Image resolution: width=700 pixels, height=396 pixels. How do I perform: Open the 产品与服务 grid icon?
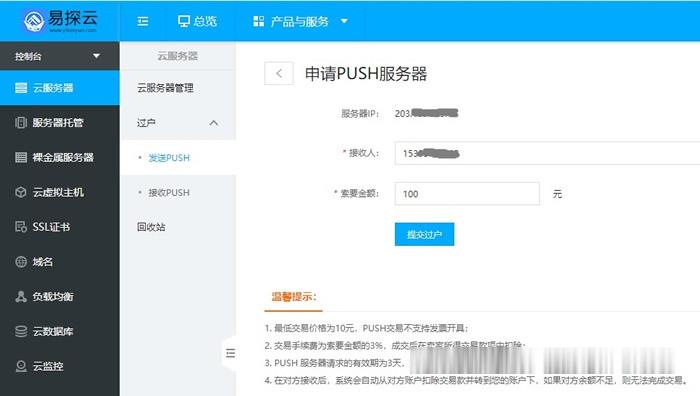pyautogui.click(x=258, y=21)
